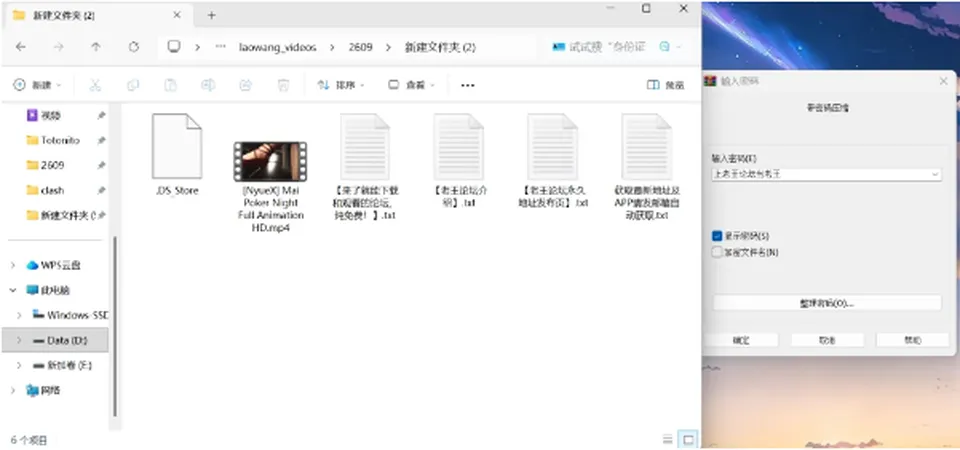Image resolution: width=960 pixels, height=450 pixels.
Task: Click the 新建文件夹 (2) breadcrumb
Action: tap(440, 47)
